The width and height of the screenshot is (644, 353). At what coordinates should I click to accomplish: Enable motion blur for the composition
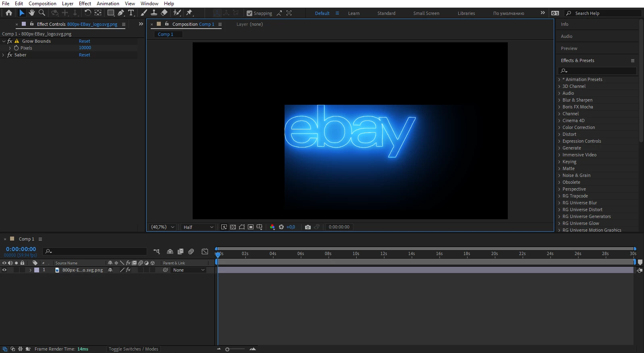point(191,251)
